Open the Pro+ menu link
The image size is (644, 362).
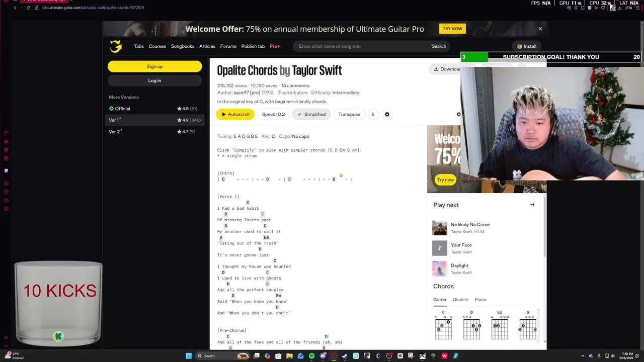(x=275, y=46)
